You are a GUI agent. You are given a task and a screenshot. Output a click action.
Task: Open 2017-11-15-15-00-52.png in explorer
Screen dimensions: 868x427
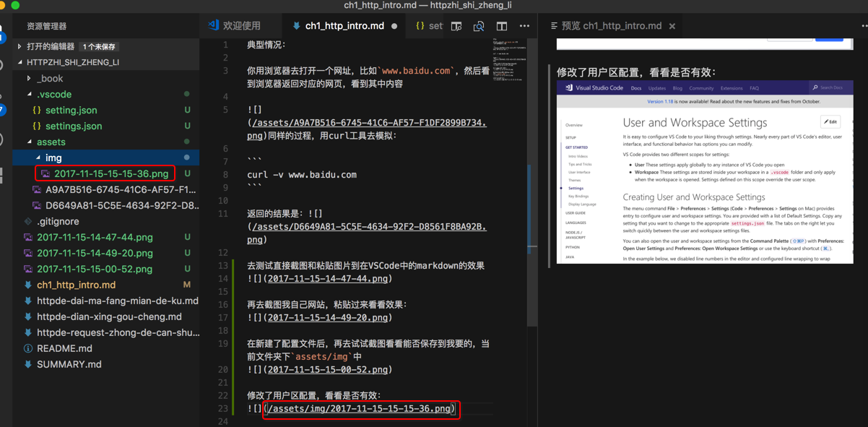tap(95, 269)
